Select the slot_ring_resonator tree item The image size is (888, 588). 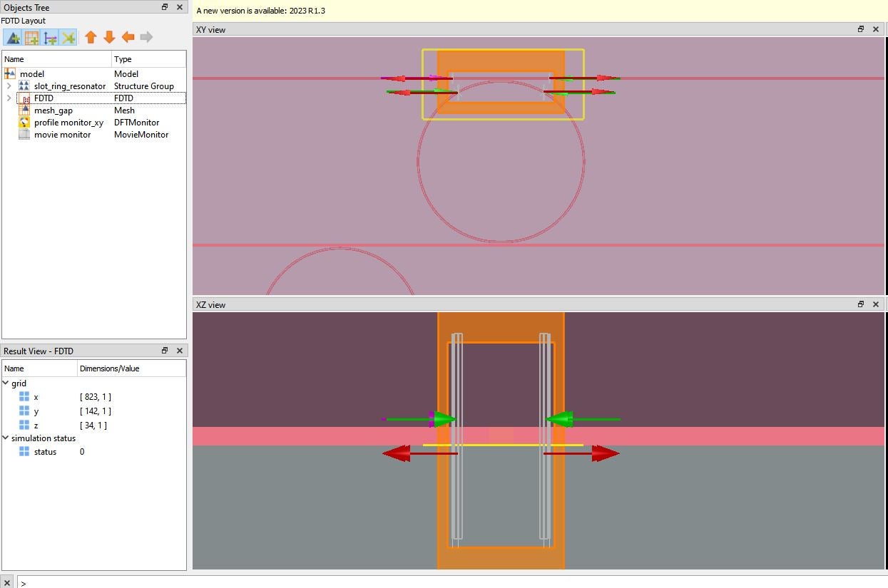tap(70, 86)
